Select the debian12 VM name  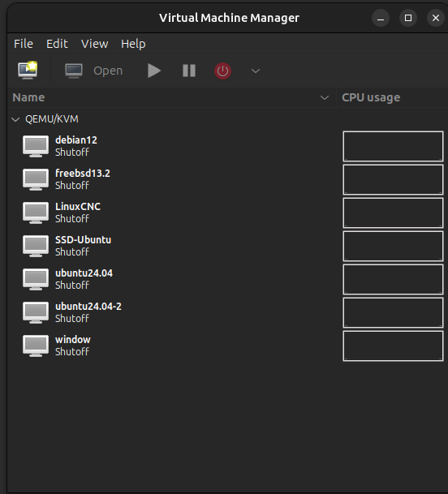point(76,140)
